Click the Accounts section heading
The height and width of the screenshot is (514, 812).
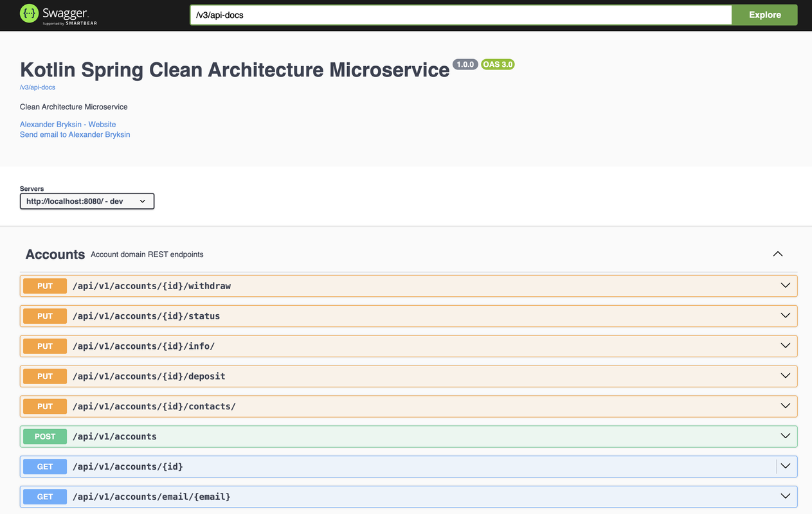tap(55, 254)
